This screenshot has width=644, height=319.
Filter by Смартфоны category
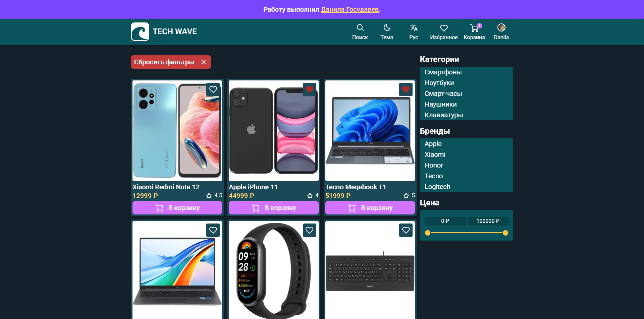(x=443, y=72)
